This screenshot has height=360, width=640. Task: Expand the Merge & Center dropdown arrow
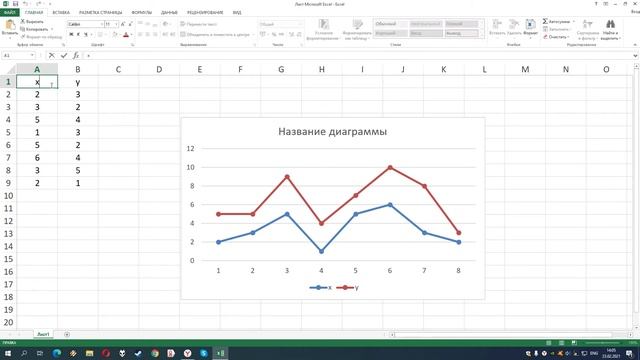(x=253, y=35)
